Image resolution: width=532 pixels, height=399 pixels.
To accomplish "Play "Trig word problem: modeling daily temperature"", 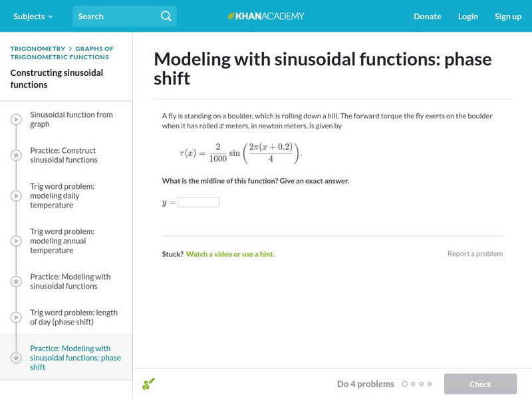I will [15, 195].
